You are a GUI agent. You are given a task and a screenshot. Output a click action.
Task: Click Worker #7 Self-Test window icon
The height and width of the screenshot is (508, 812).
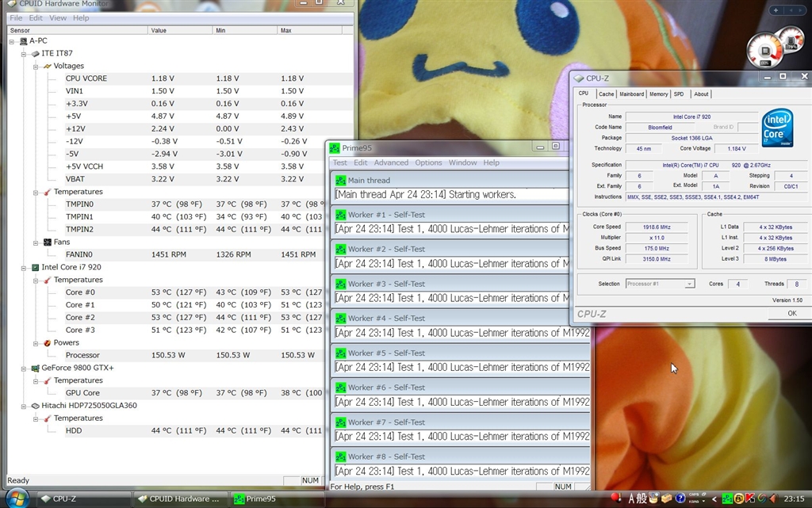pos(340,422)
